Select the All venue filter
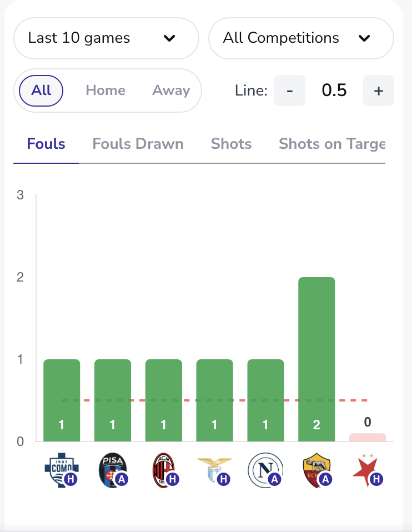Screen dimensions: 412x532 click(x=41, y=91)
